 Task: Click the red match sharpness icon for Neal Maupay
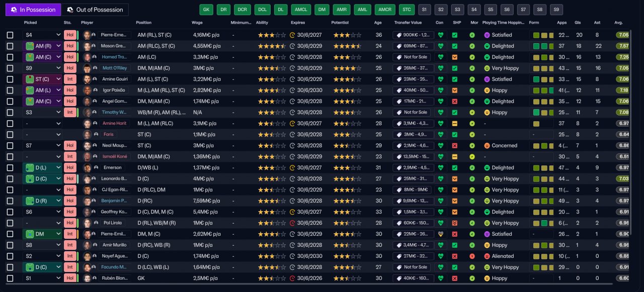point(455,146)
